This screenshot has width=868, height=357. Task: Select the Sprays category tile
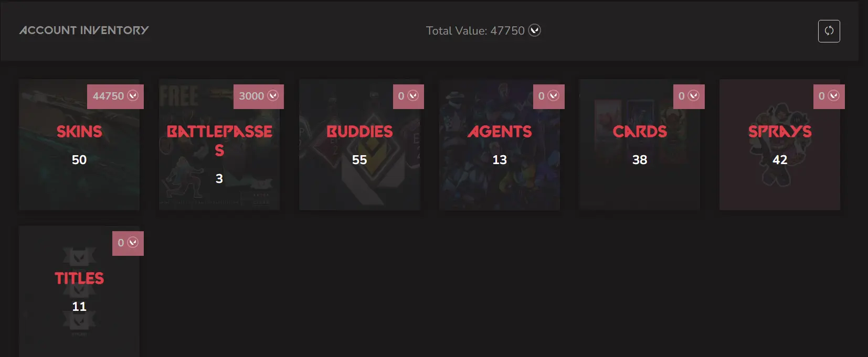point(780,145)
